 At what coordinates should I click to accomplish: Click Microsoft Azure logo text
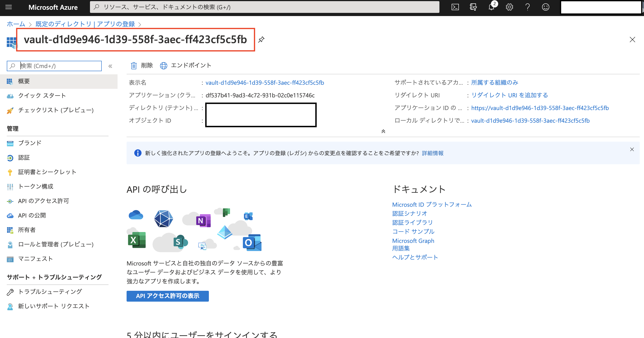coord(53,7)
